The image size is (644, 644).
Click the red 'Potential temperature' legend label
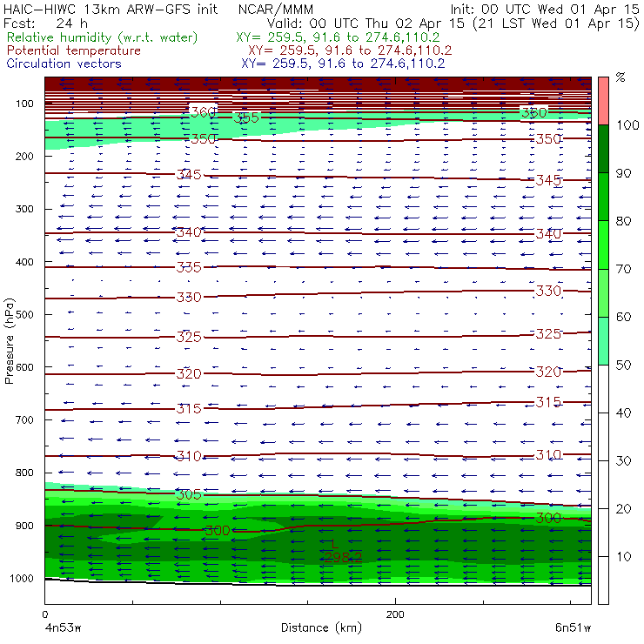(74, 50)
